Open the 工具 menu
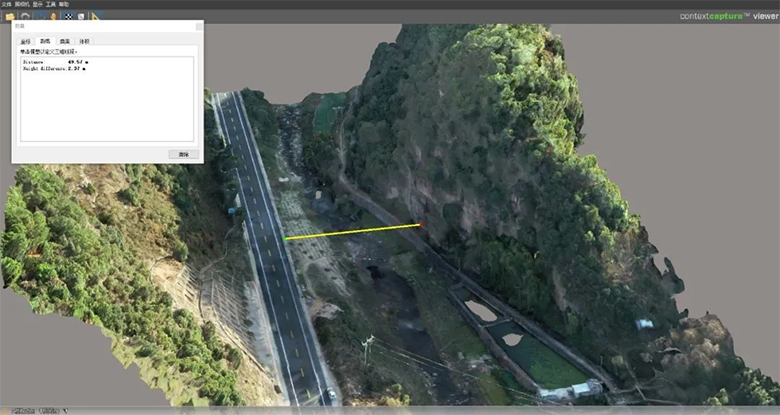Image resolution: width=780 pixels, height=415 pixels. pyautogui.click(x=53, y=4)
